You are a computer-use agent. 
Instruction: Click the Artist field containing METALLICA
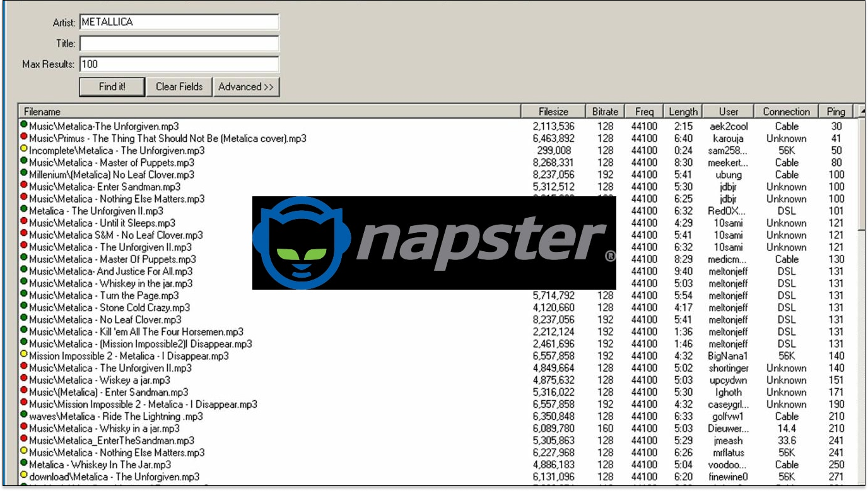[x=179, y=22]
